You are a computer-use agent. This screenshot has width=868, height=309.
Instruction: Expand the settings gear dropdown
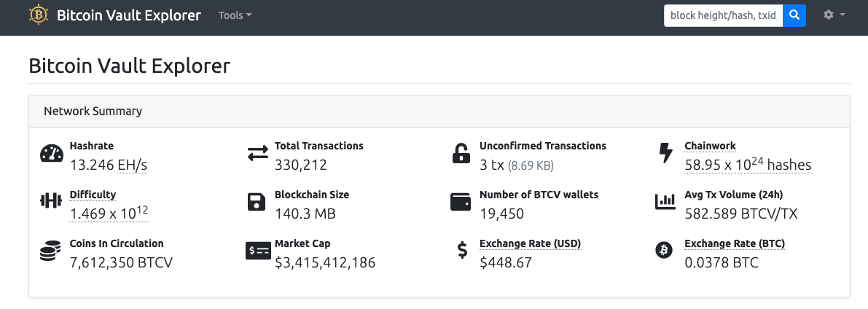pyautogui.click(x=834, y=15)
